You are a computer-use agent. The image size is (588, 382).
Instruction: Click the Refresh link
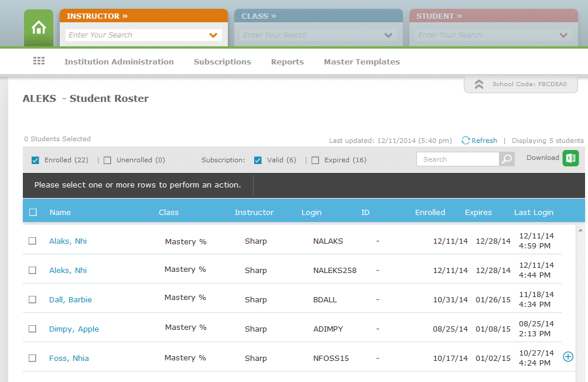click(x=484, y=141)
